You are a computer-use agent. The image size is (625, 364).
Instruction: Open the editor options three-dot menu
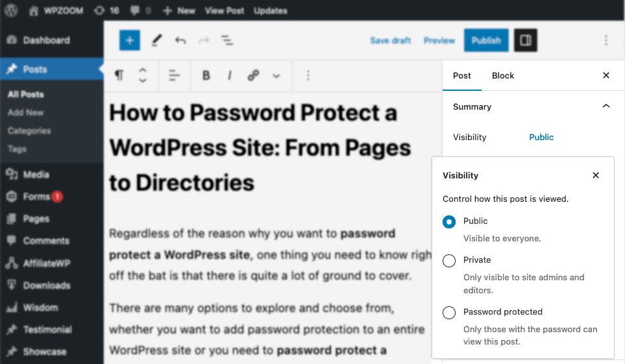(x=606, y=40)
